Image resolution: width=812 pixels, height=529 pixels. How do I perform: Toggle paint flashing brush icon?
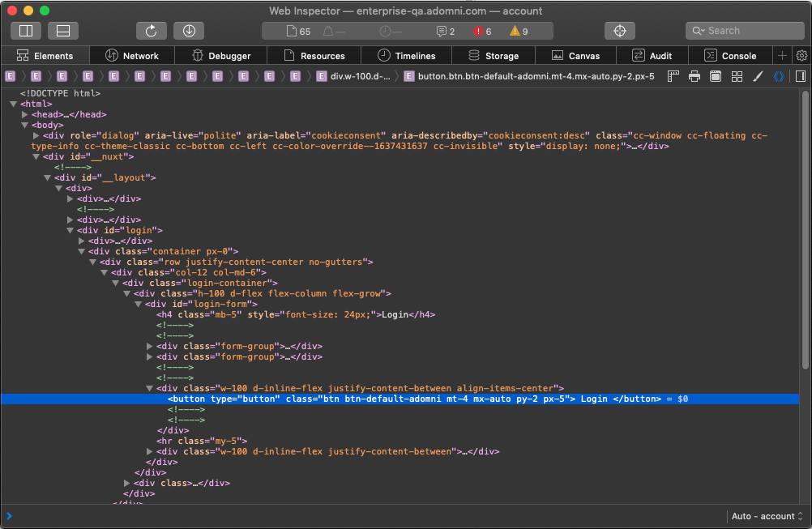point(758,76)
